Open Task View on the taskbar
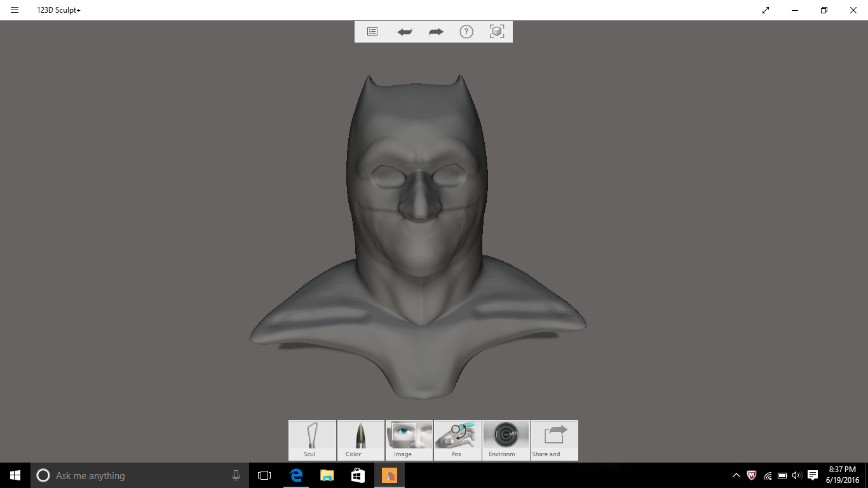This screenshot has height=488, width=868. tap(264, 475)
